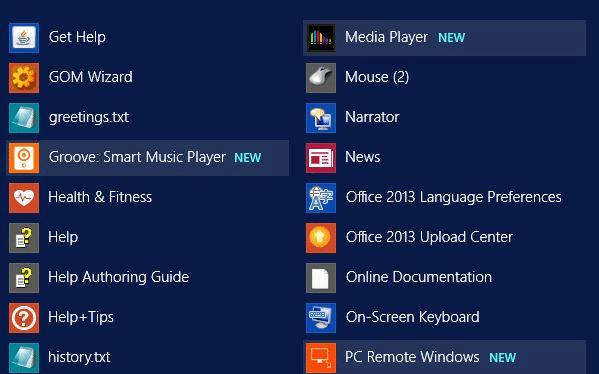The image size is (599, 374).
Task: Open PC Remote Windows icon
Action: pos(321,358)
